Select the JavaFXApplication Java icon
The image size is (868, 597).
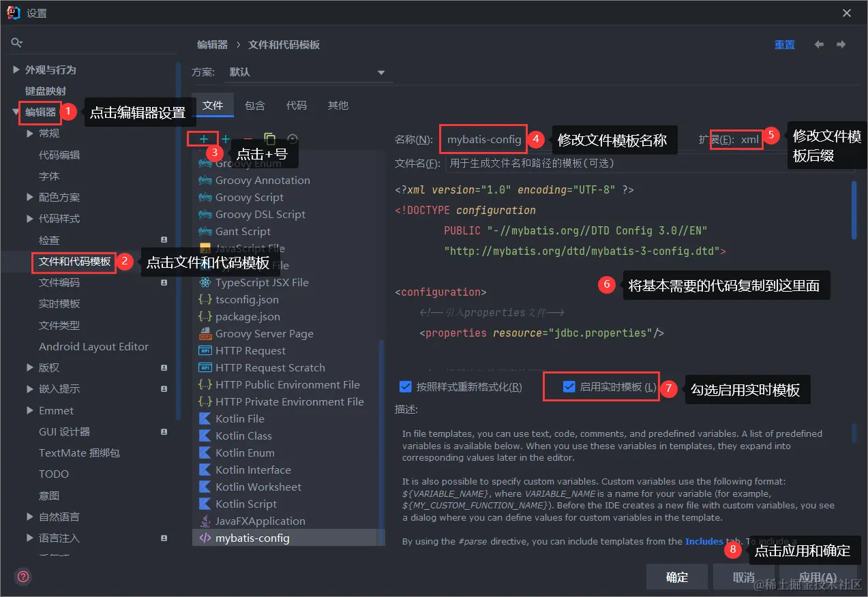(205, 521)
